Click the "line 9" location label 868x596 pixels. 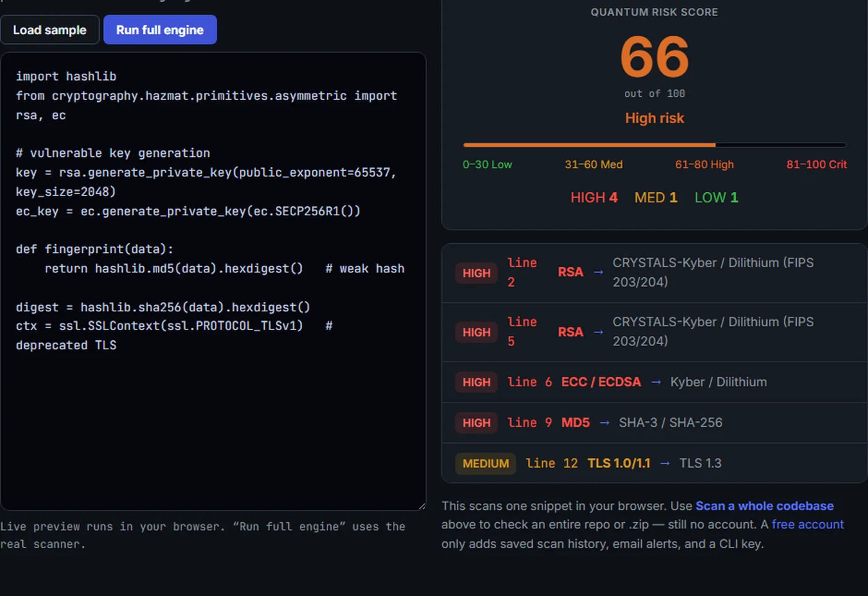(529, 423)
